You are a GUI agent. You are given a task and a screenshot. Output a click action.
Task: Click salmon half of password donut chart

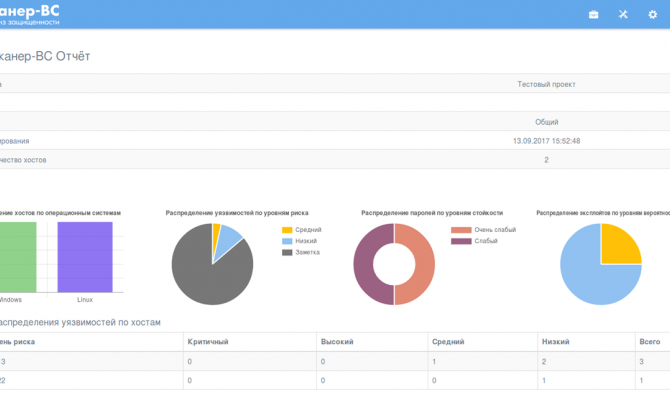[x=423, y=264]
